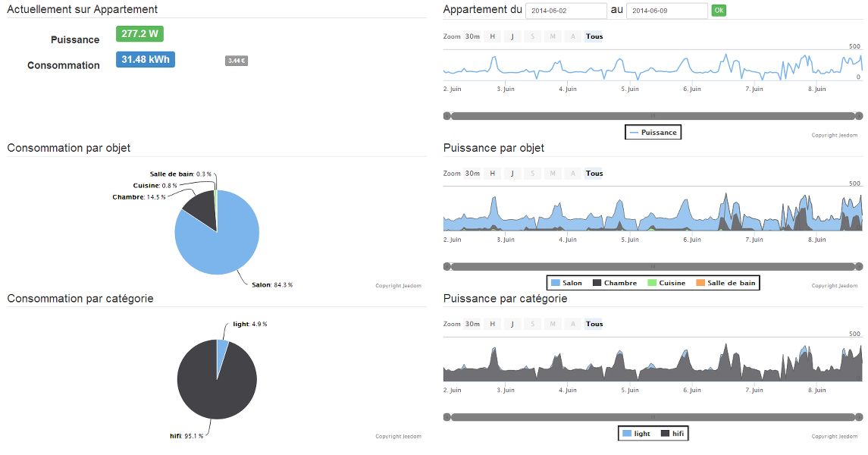Click left handle of Puissance par objet navigator

[447, 266]
